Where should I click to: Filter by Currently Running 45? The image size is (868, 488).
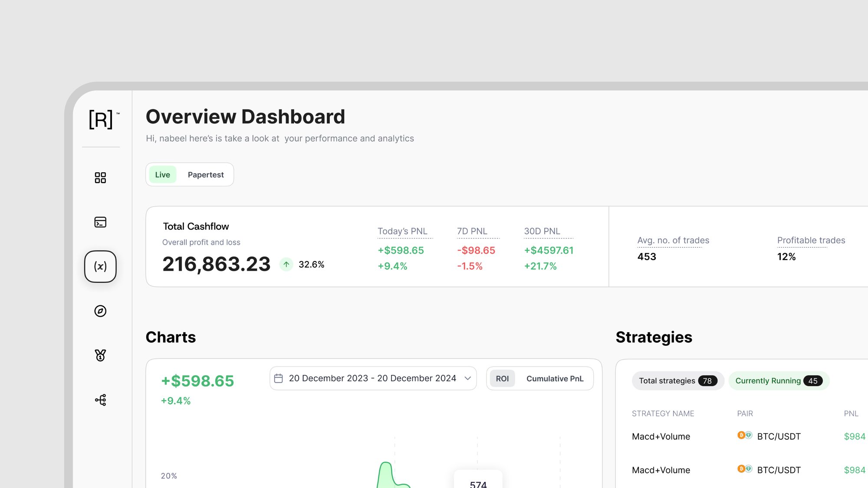[x=779, y=381]
